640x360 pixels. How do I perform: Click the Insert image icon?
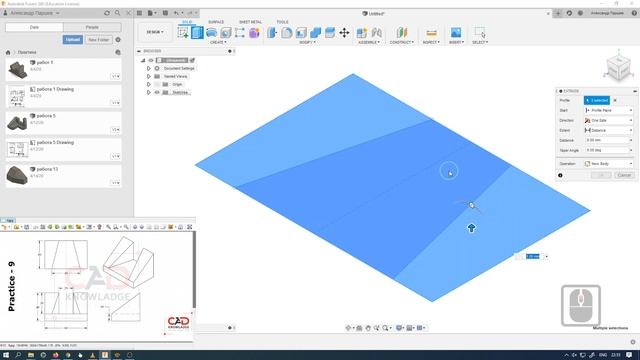(456, 33)
